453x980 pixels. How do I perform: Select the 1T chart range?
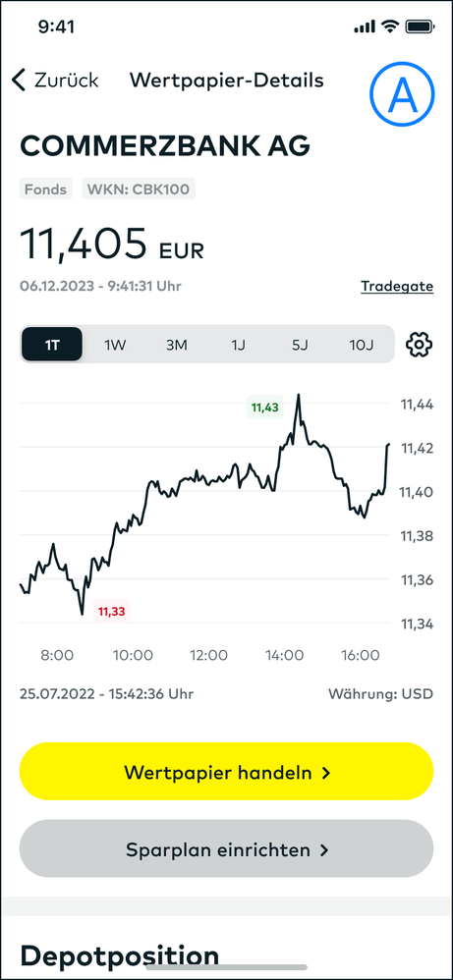tap(52, 345)
